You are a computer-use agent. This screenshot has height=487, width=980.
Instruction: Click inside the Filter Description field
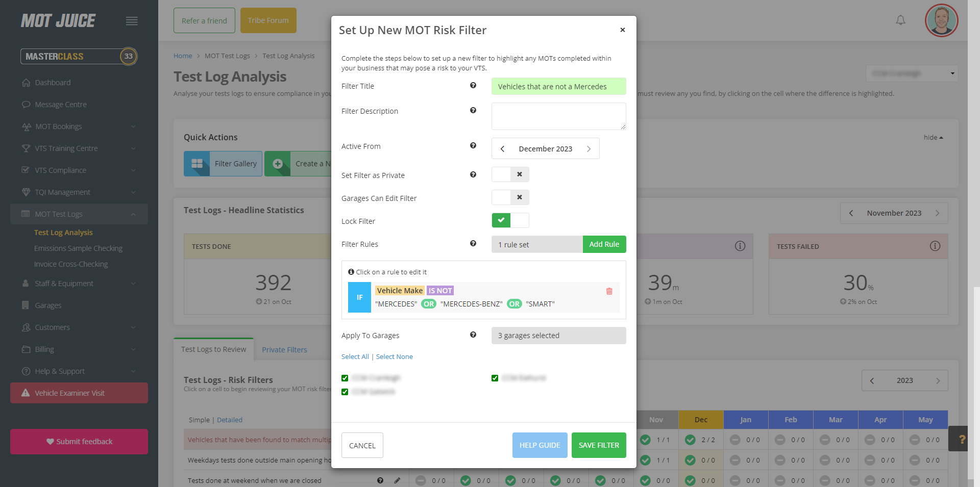tap(558, 116)
